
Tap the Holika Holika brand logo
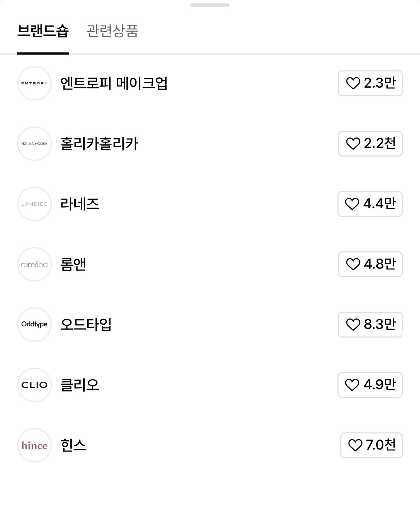pyautogui.click(x=34, y=144)
